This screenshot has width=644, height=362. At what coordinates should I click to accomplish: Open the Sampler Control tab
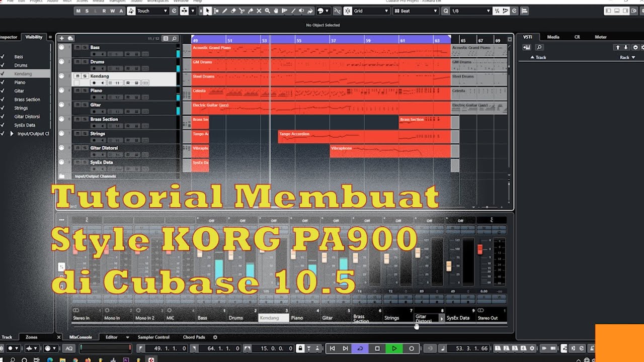pos(153,337)
